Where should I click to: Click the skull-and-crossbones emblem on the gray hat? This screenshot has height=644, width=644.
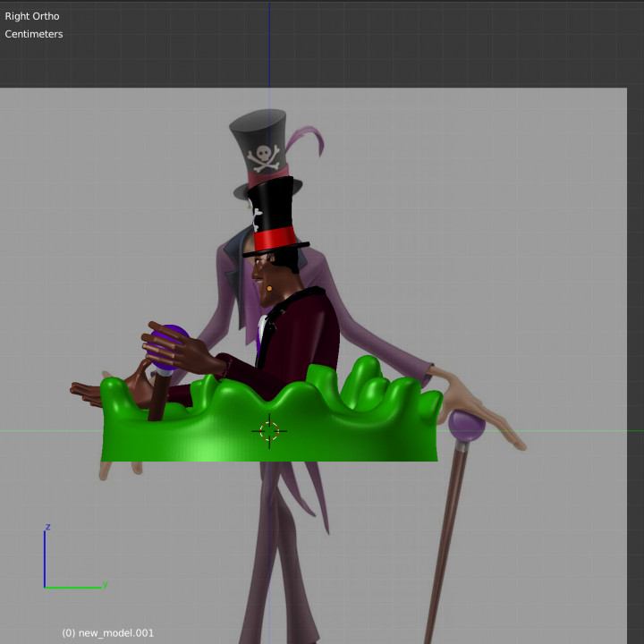click(x=263, y=157)
